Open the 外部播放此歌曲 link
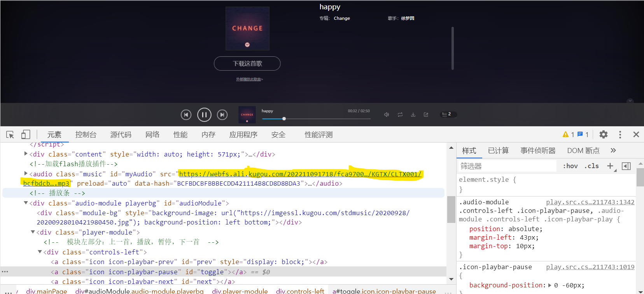644x294 pixels. [x=249, y=79]
